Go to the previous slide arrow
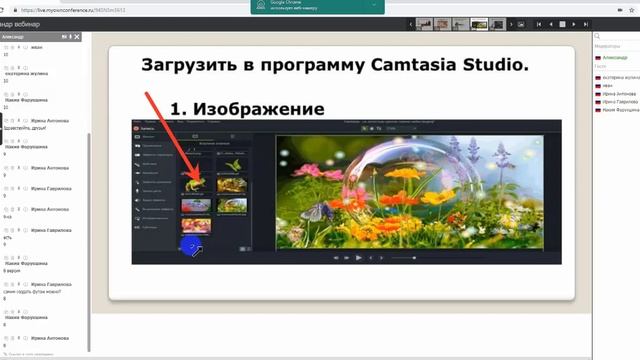This screenshot has height=360, width=640. (x=551, y=24)
